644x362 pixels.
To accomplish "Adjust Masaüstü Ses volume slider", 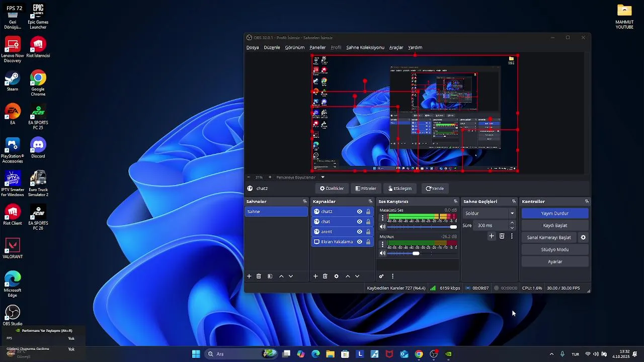I will tap(422, 227).
